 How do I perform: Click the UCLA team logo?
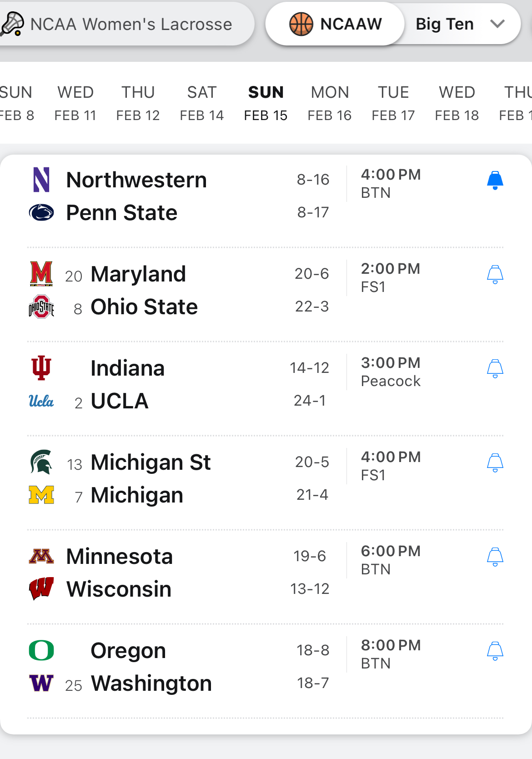point(41,401)
